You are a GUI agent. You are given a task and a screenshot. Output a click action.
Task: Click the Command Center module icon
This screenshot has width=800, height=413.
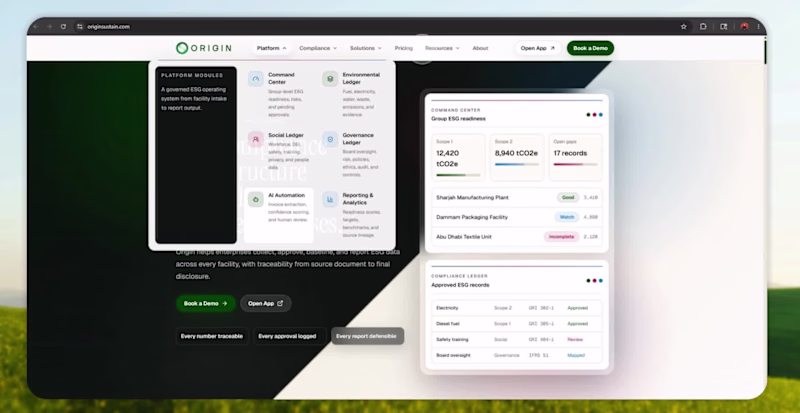pyautogui.click(x=256, y=79)
